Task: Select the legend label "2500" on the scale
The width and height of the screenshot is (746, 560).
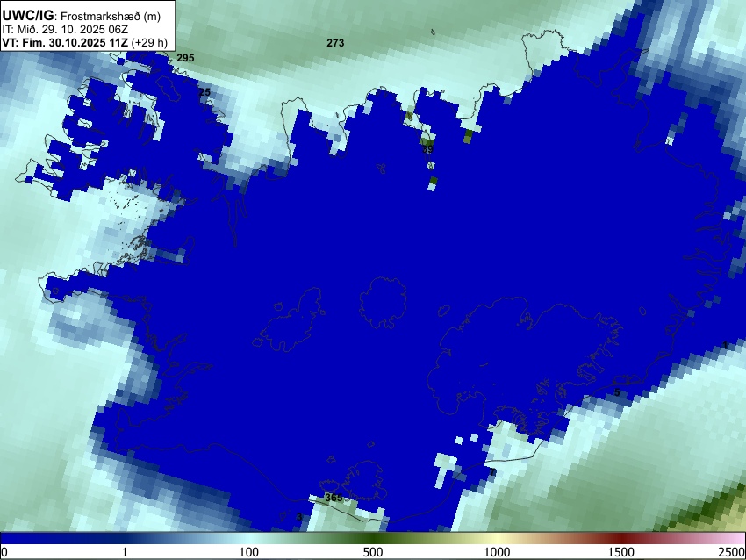Action: click(x=733, y=552)
